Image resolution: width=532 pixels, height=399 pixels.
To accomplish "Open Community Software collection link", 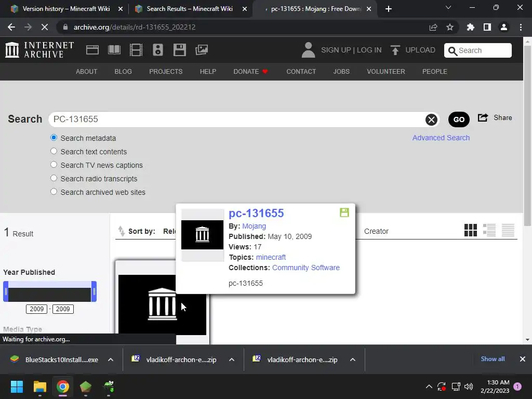I will pyautogui.click(x=305, y=268).
